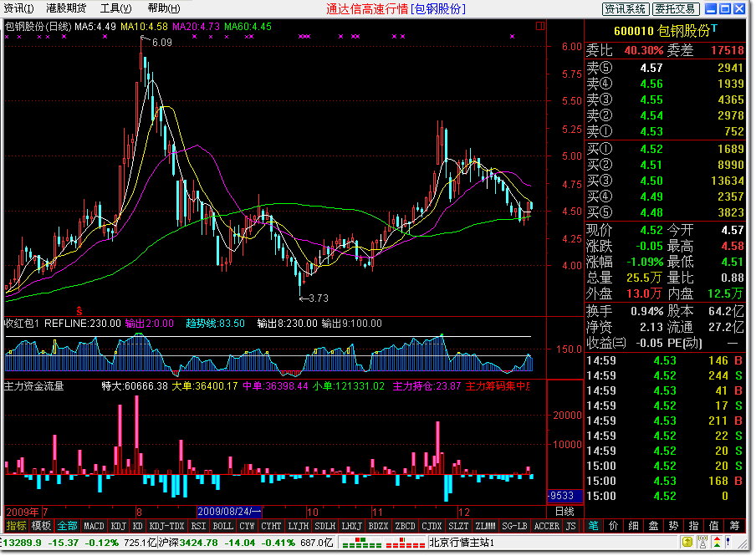The width and height of the screenshot is (756, 556).
Task: Click the 收红包1 indicator title
Action: pos(22,323)
